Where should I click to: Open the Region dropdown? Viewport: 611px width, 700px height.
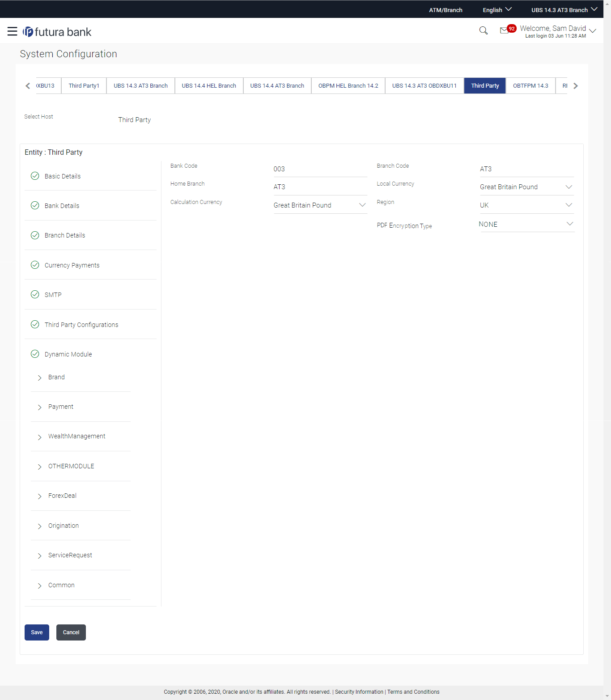tap(526, 205)
